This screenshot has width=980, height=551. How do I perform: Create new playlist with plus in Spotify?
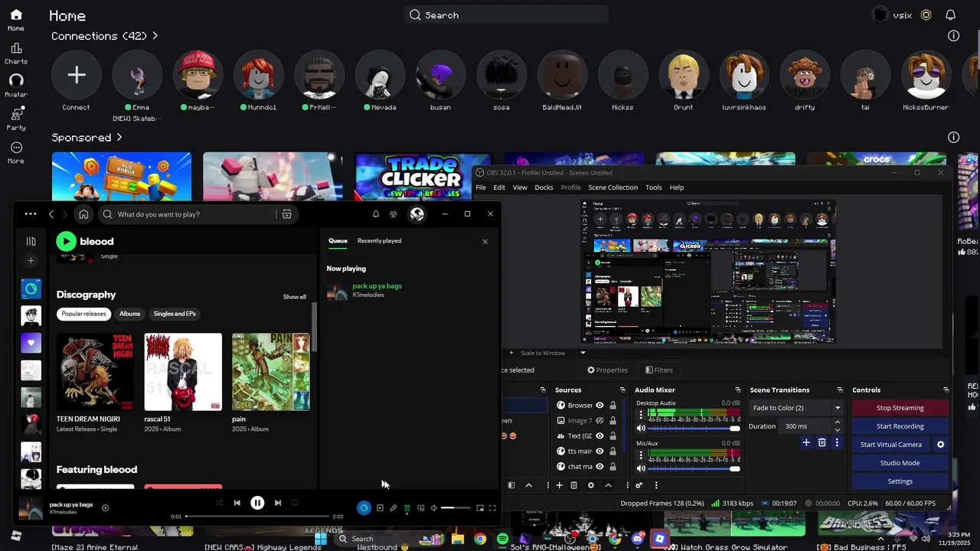[x=31, y=261]
